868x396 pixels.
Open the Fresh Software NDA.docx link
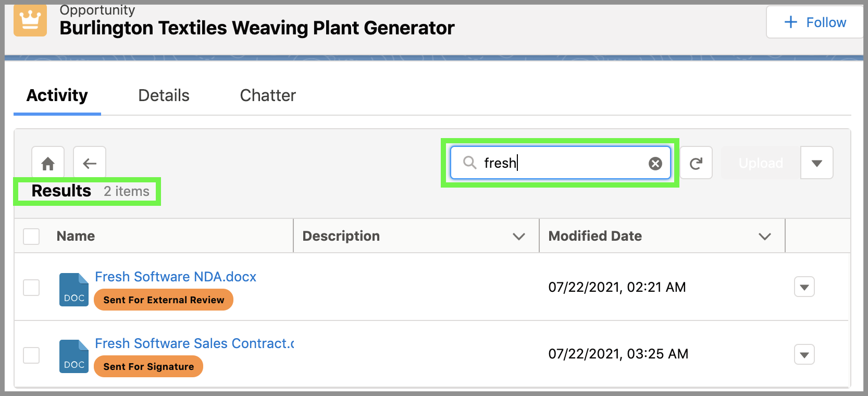pos(176,277)
